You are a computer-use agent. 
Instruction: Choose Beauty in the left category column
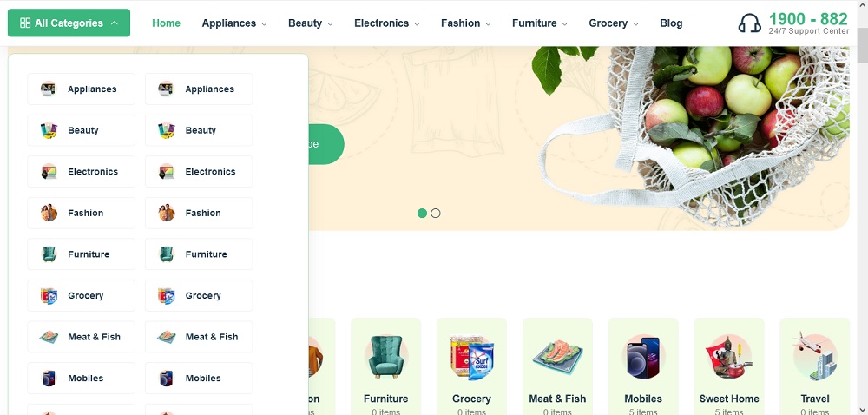(81, 130)
